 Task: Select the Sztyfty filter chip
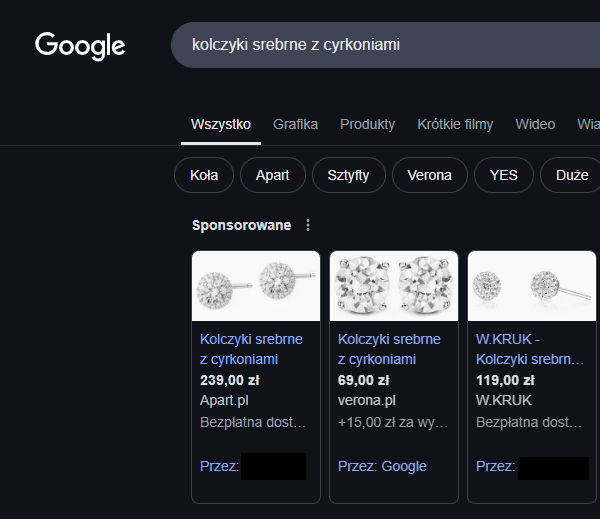(x=348, y=175)
